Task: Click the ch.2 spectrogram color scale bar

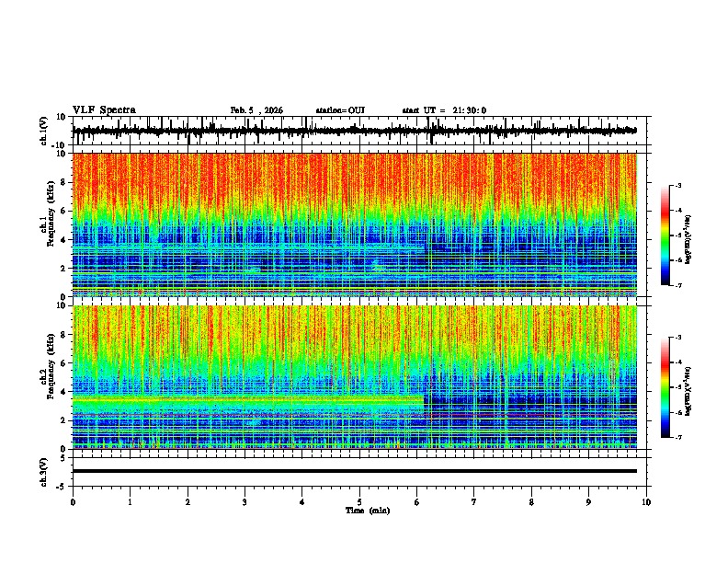Action: pyautogui.click(x=665, y=387)
